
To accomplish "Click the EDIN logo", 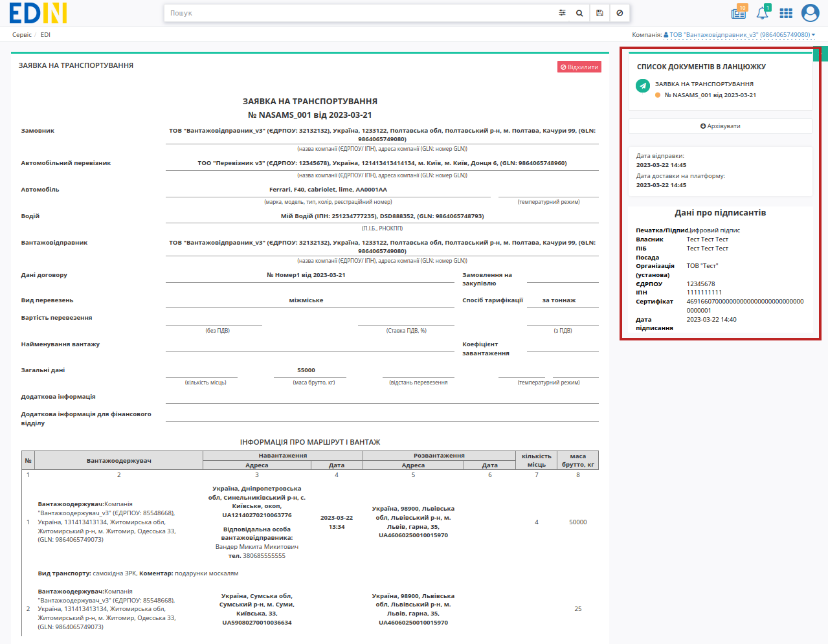I will click(x=38, y=13).
